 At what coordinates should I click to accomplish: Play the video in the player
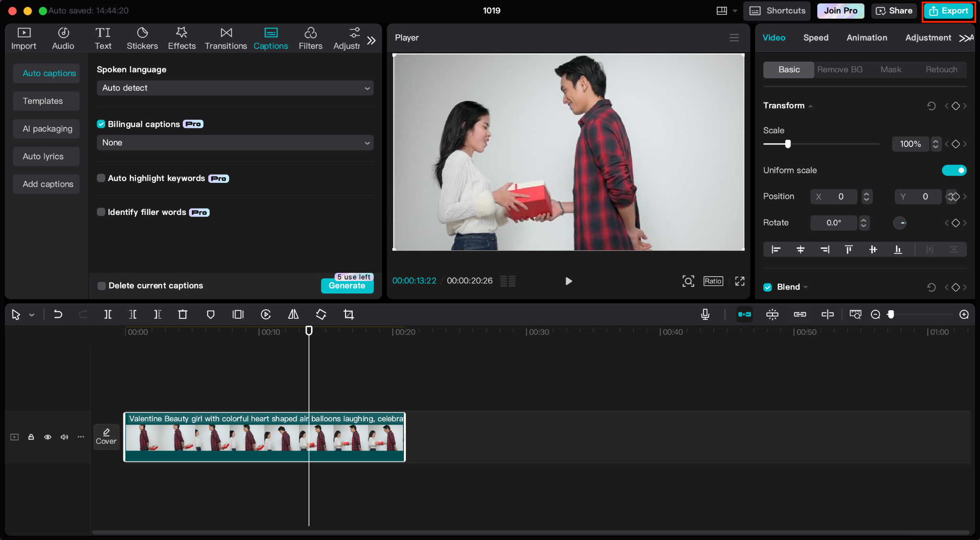pyautogui.click(x=568, y=281)
